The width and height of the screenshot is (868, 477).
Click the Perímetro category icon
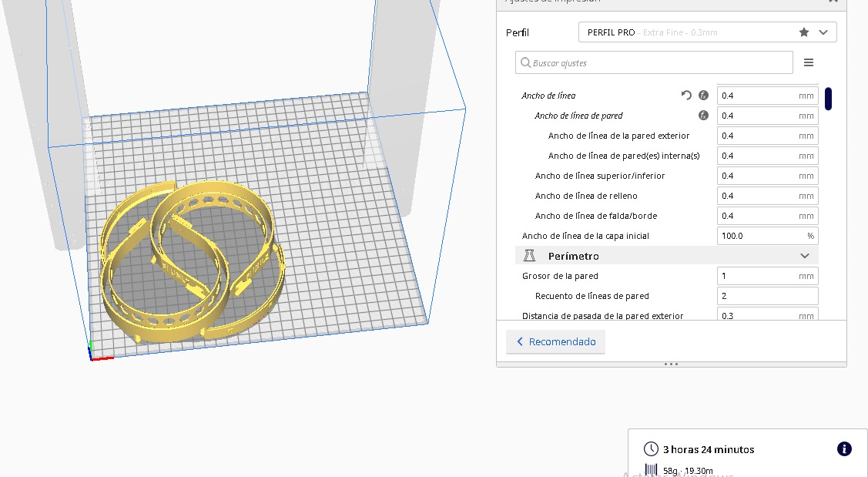(x=529, y=256)
